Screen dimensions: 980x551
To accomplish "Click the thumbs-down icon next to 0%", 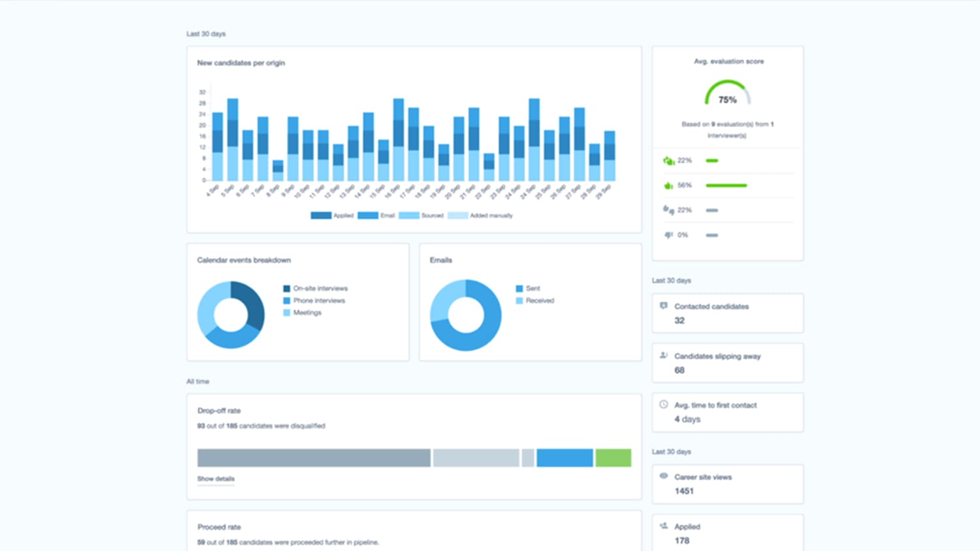I will click(668, 235).
